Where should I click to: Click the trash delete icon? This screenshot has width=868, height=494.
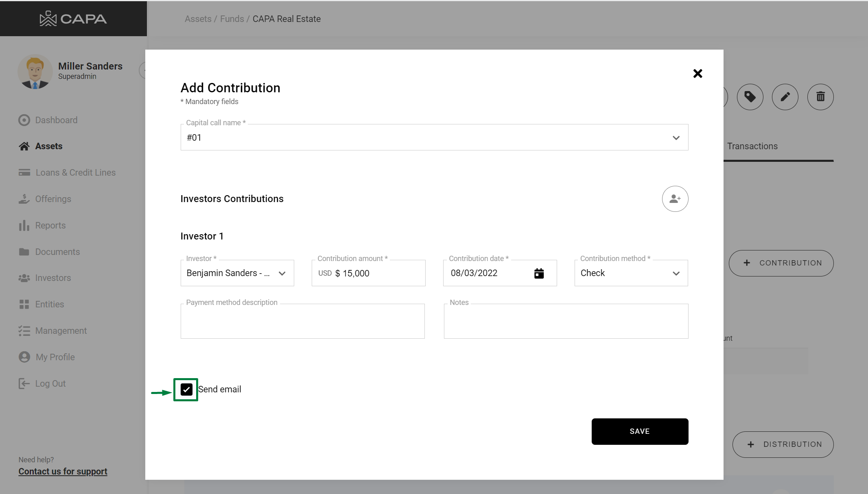pyautogui.click(x=820, y=97)
